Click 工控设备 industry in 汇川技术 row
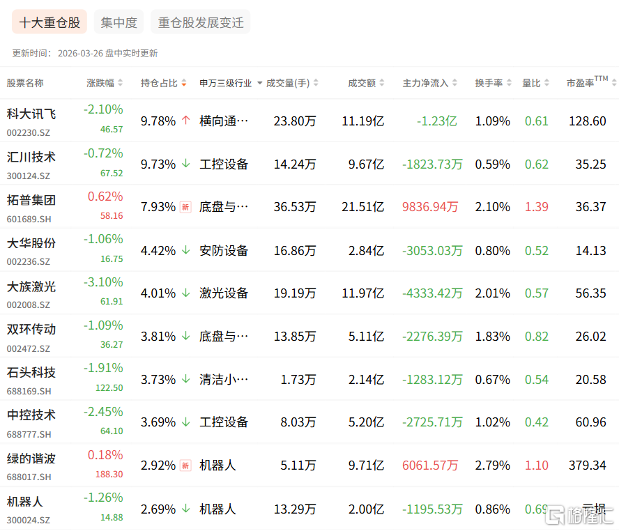Screen dimensions: 620x532 point(224,164)
